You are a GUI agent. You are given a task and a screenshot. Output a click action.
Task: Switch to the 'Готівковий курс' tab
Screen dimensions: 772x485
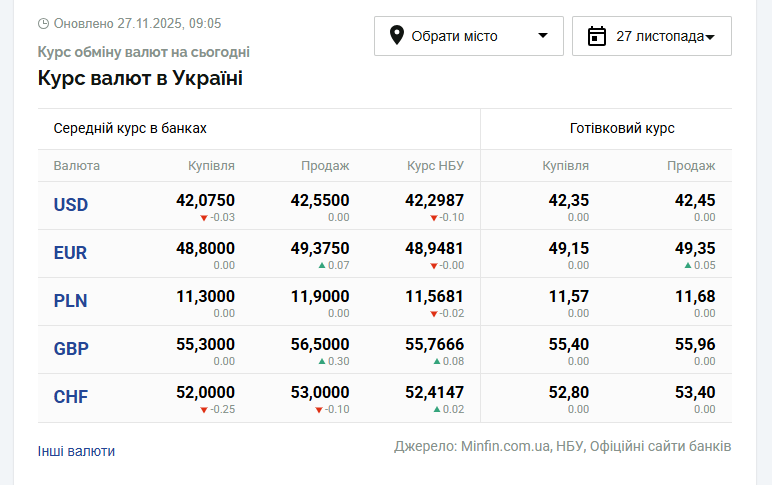622,129
